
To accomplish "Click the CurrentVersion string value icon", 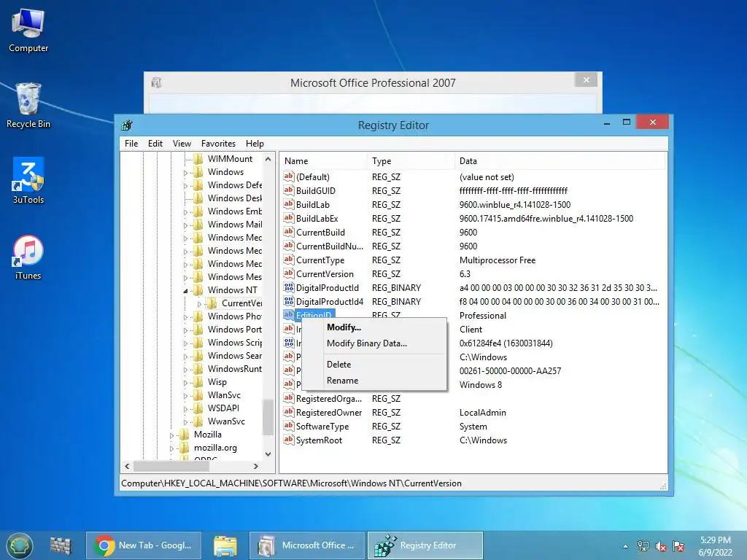I will pyautogui.click(x=289, y=273).
